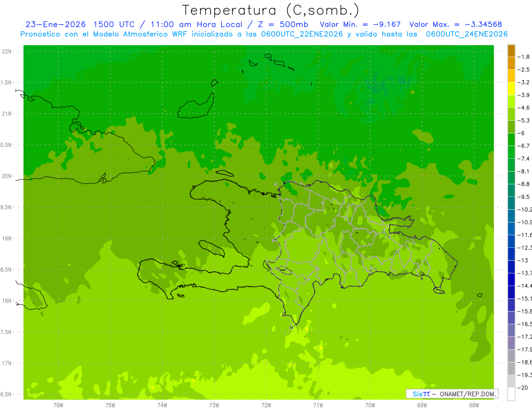The width and height of the screenshot is (532, 411).
Task: Click the '17N' latitude label
Action: (7, 363)
